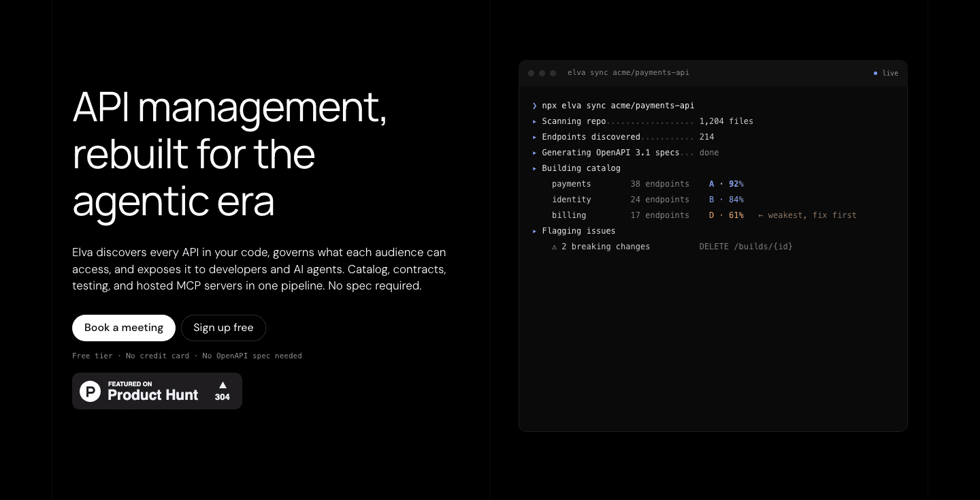Upvote using the Product Hunt triangle arrow

pyautogui.click(x=223, y=385)
